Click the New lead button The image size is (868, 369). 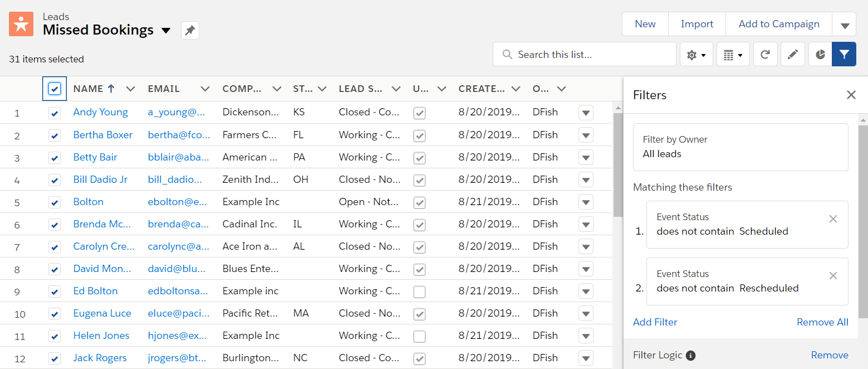click(645, 24)
